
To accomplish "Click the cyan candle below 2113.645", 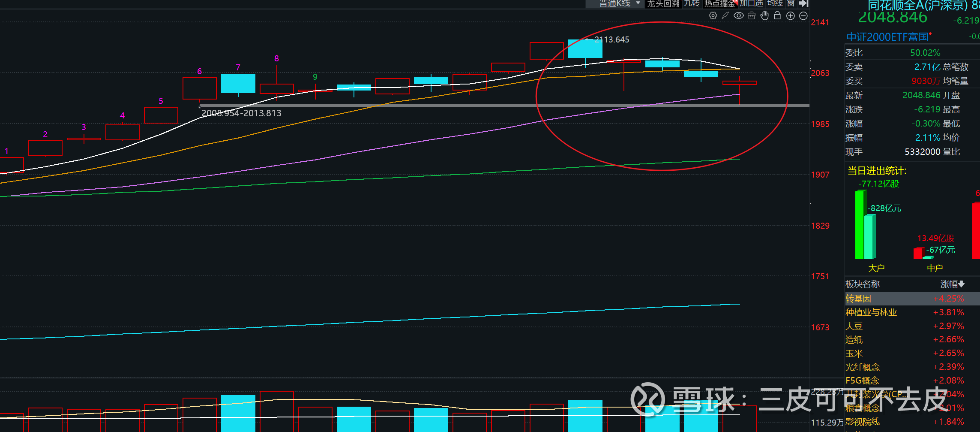I will (585, 49).
